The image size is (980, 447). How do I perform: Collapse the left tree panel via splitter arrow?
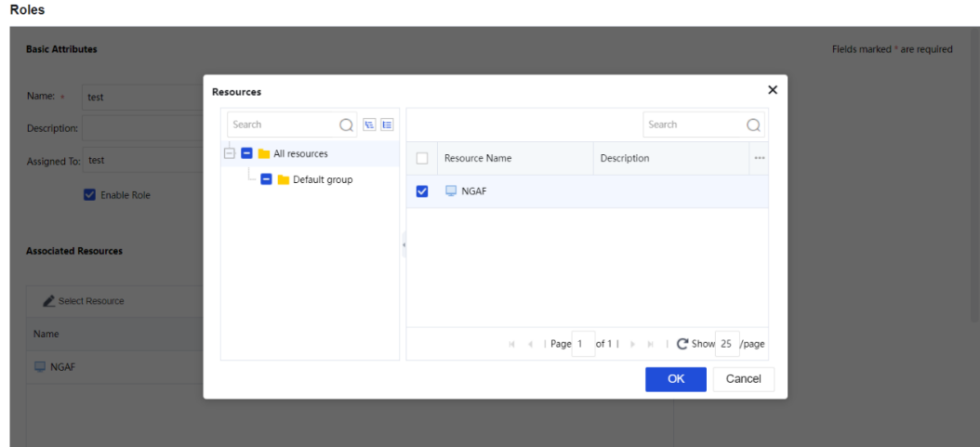point(404,245)
